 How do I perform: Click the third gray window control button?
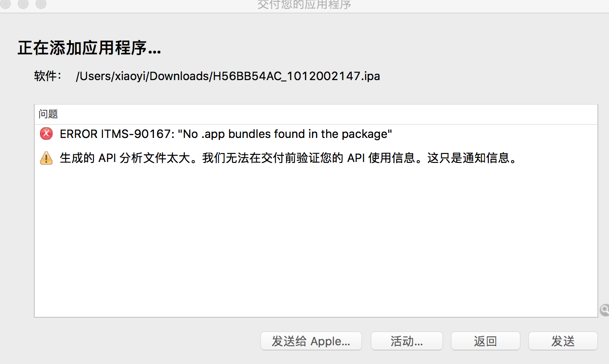[x=41, y=4]
